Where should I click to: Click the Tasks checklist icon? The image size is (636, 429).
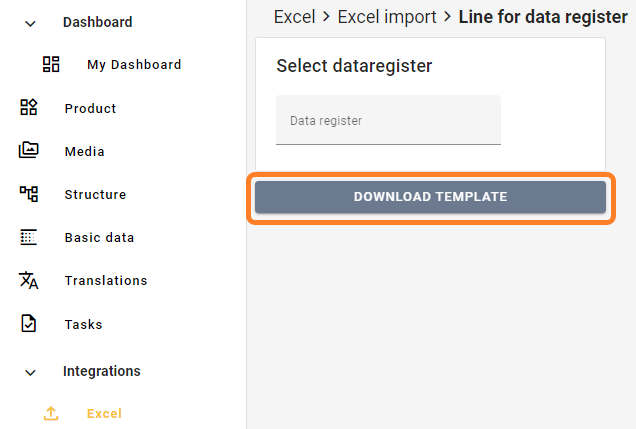click(x=29, y=324)
